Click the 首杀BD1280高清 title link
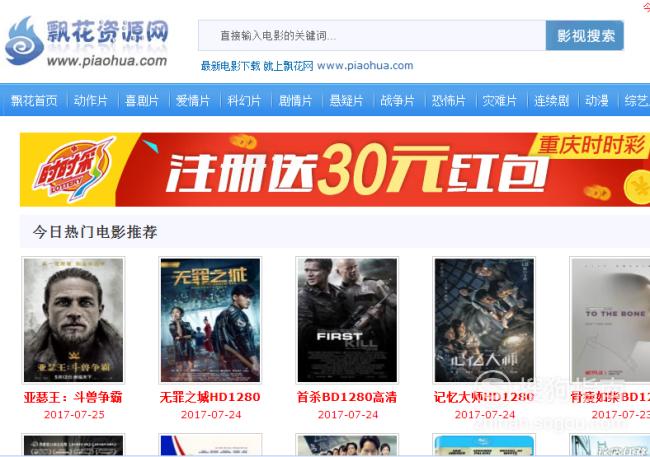The image size is (650, 457). 347,397
